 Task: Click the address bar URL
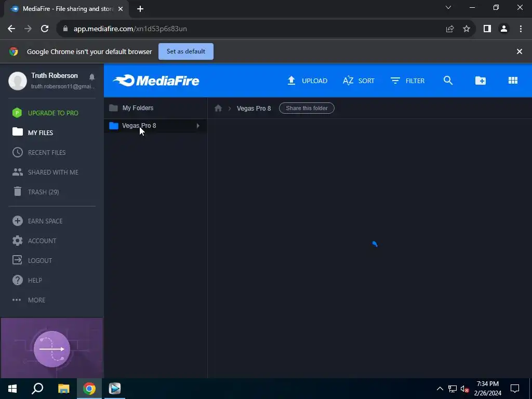click(x=130, y=29)
